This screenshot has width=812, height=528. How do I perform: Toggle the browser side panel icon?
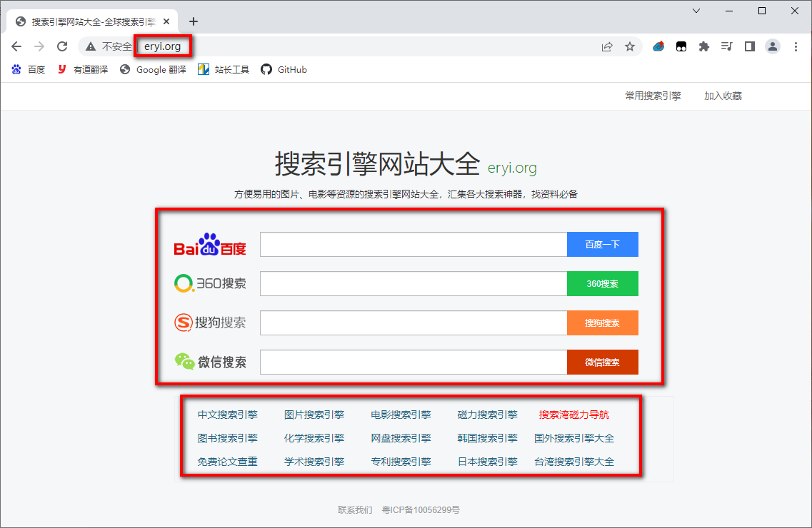pos(749,46)
